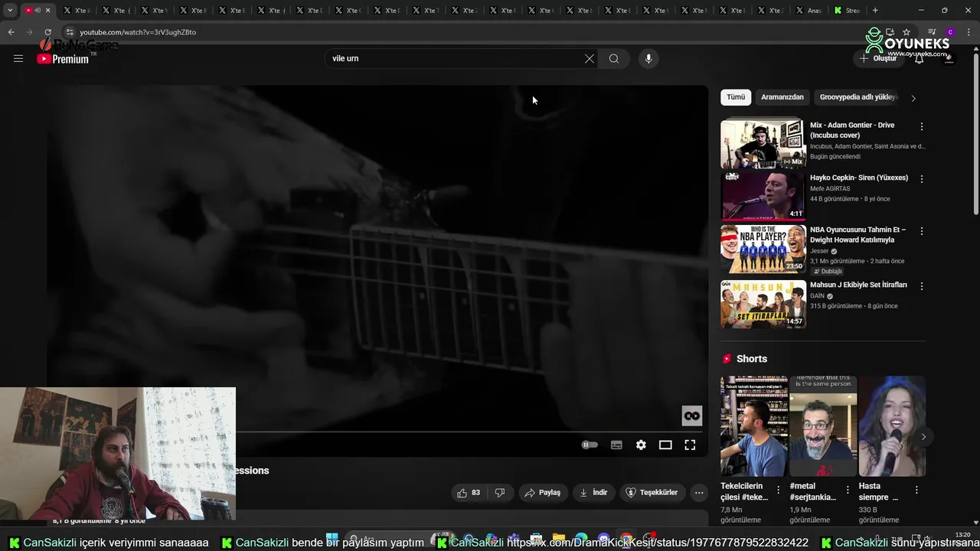980x551 pixels.
Task: Dislike the video
Action: (x=500, y=493)
